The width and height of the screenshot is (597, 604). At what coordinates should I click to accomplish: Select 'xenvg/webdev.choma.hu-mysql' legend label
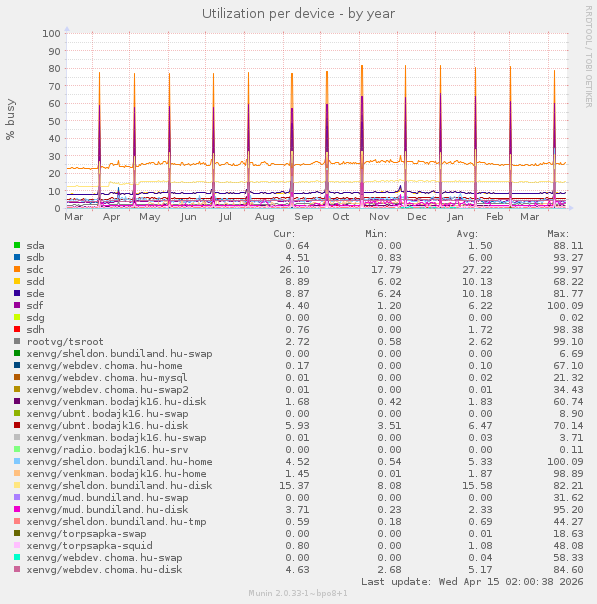(107, 378)
